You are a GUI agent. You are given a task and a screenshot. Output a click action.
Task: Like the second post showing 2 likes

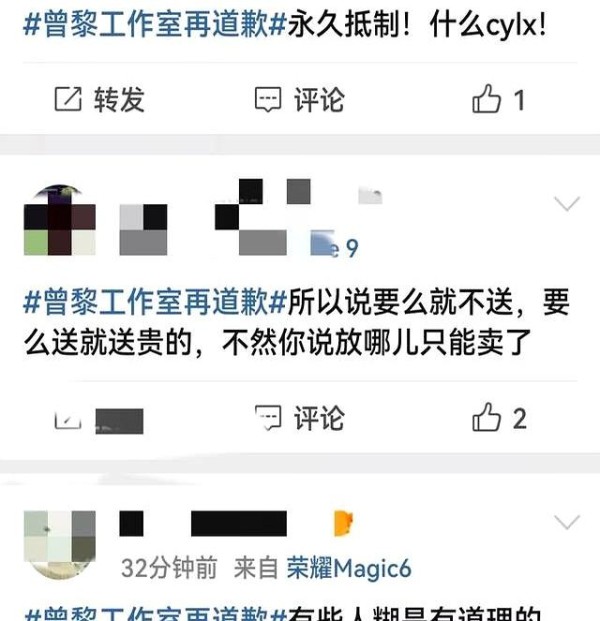coord(486,417)
